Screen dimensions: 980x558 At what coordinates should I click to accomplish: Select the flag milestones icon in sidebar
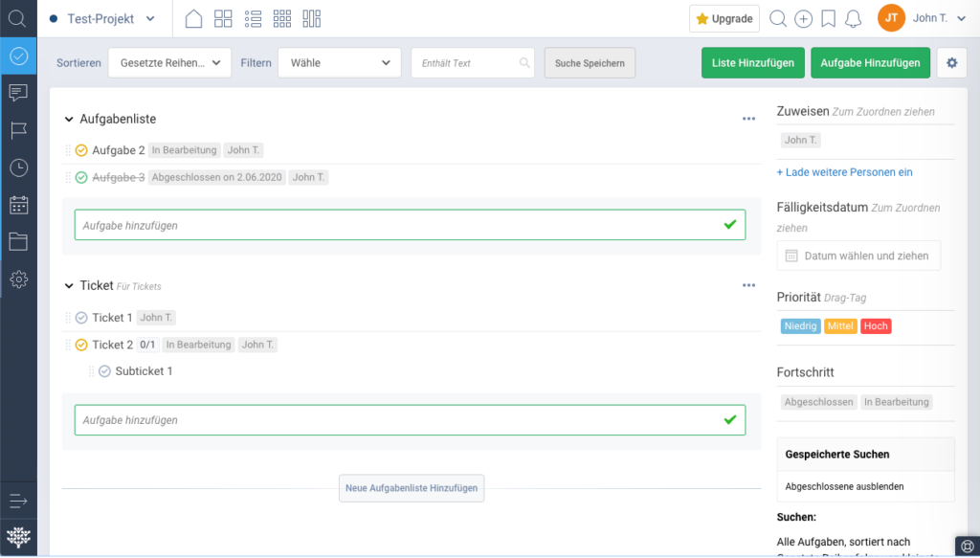coord(18,129)
